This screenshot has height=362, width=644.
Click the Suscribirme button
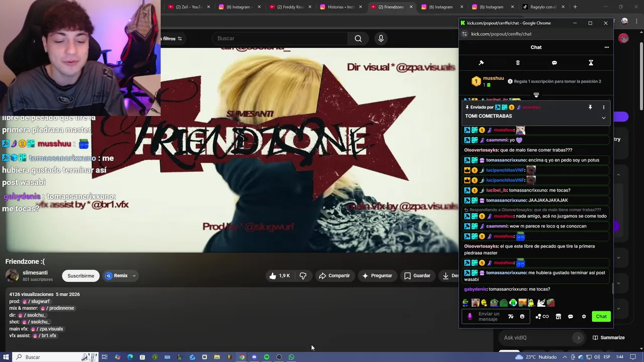[x=80, y=276]
